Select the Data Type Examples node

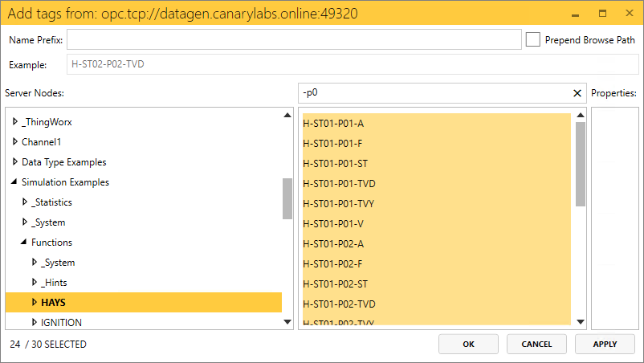coord(63,162)
